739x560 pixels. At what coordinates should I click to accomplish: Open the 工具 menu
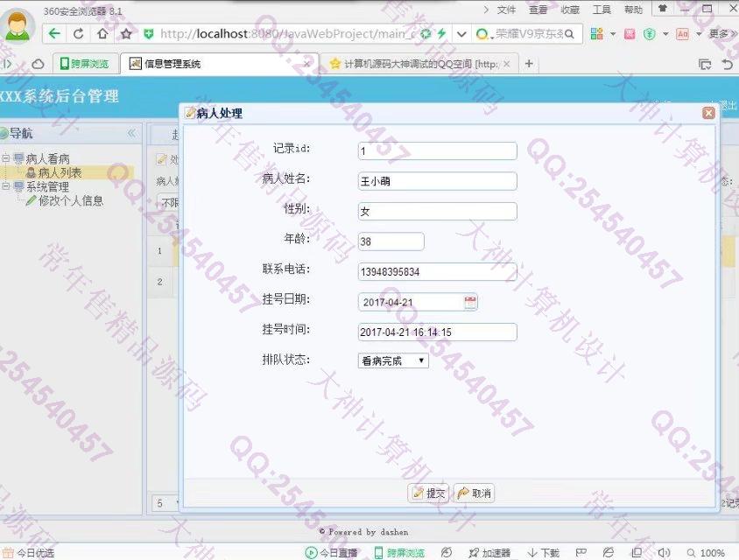click(602, 10)
